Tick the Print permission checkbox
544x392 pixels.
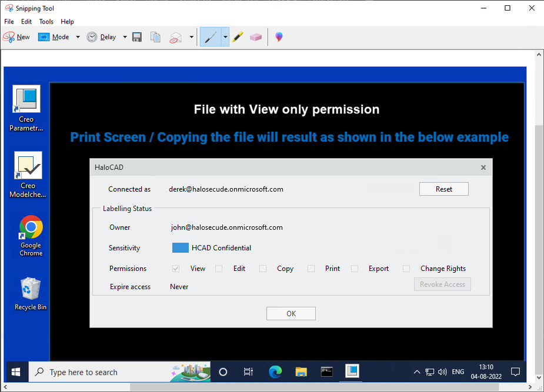(x=311, y=269)
